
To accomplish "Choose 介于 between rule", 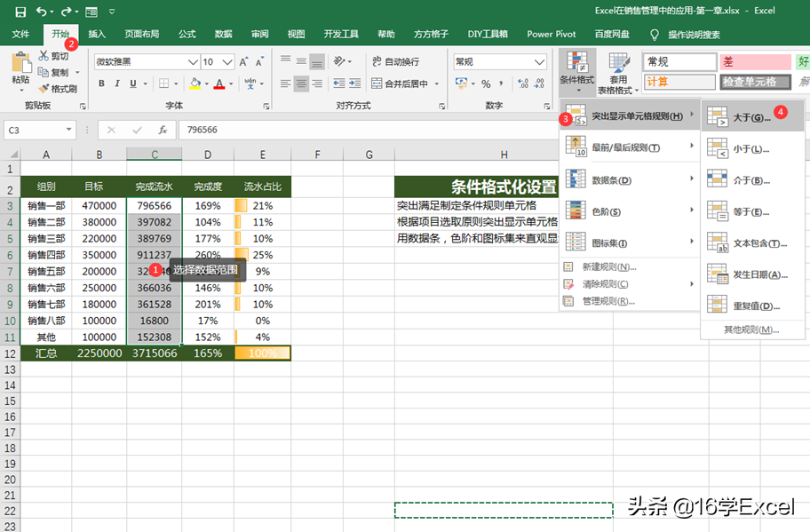I will tap(752, 180).
